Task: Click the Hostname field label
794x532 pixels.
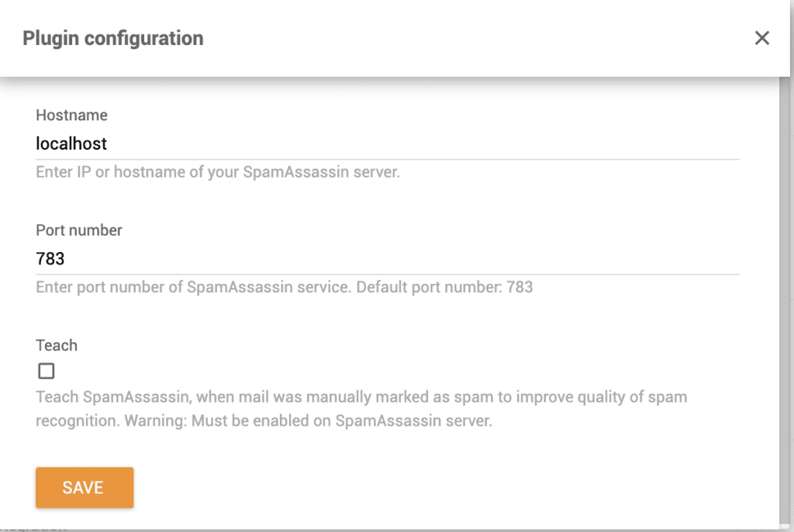Action: point(71,115)
